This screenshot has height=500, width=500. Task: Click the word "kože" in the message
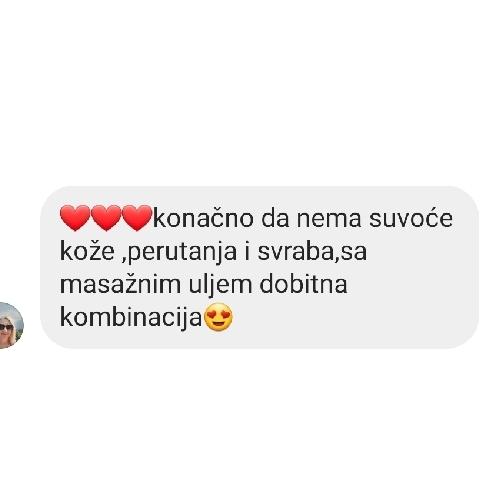pyautogui.click(x=87, y=252)
